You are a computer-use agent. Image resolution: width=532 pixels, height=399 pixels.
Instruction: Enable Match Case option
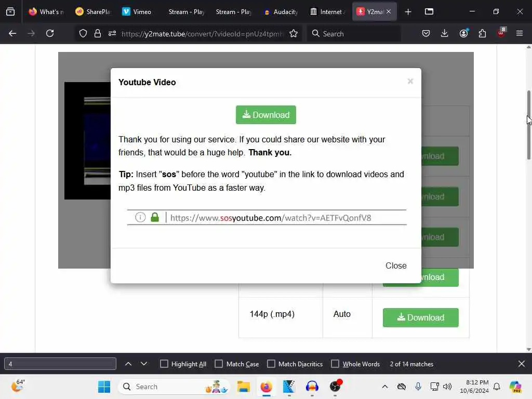[219, 364]
